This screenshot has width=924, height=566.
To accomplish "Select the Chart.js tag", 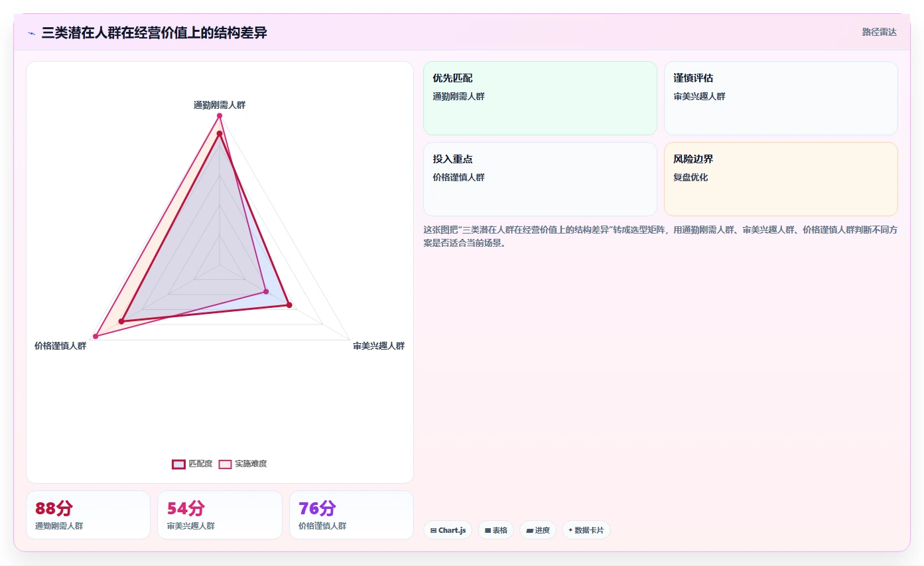I will (448, 530).
